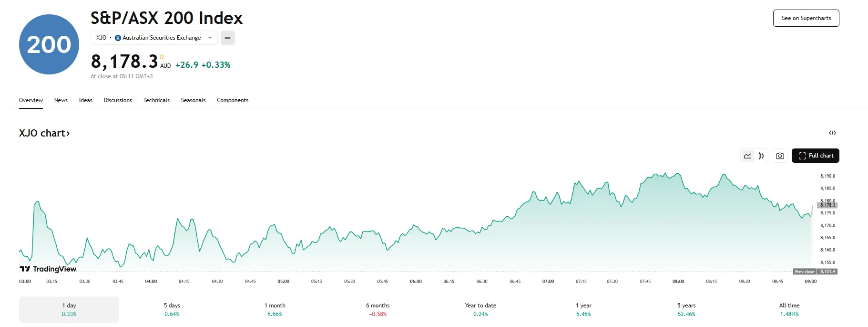The height and width of the screenshot is (327, 868).
Task: Open the News tab
Action: click(61, 100)
